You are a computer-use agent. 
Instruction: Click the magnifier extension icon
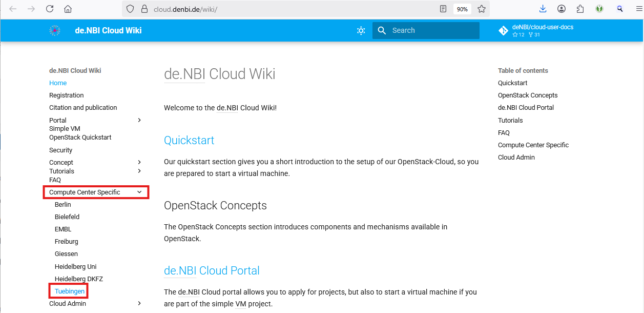point(619,9)
